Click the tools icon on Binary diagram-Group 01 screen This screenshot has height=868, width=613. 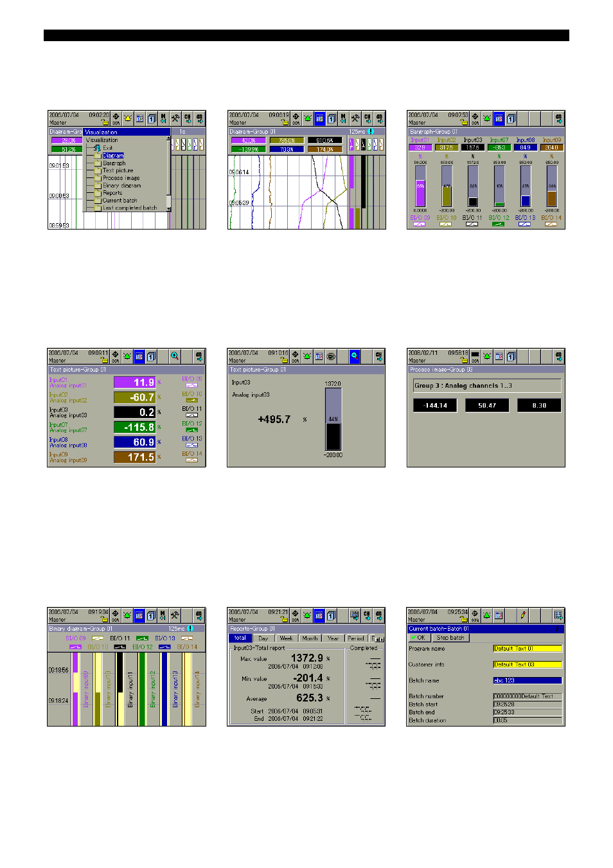174,615
